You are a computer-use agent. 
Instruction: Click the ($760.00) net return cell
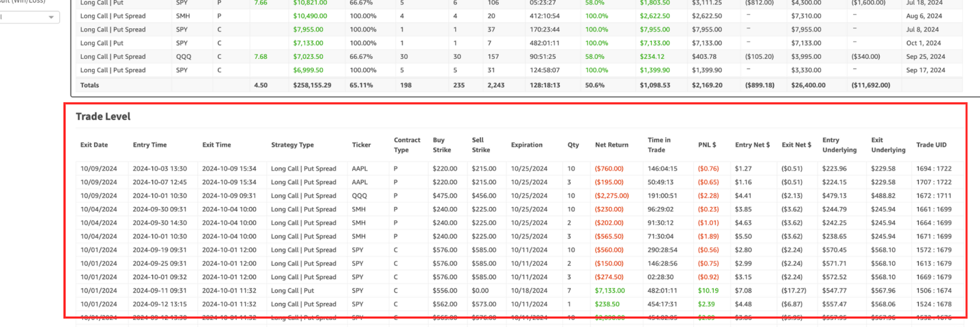click(609, 168)
